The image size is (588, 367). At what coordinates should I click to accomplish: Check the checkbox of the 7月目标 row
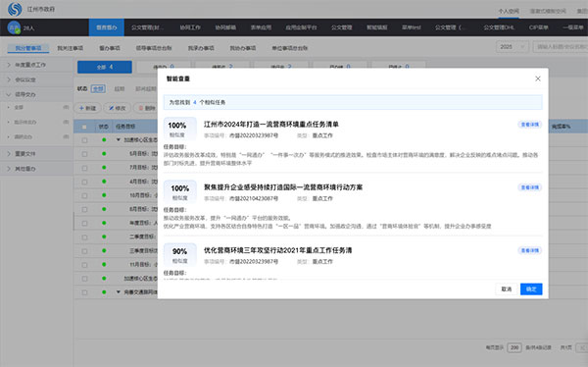[84, 168]
